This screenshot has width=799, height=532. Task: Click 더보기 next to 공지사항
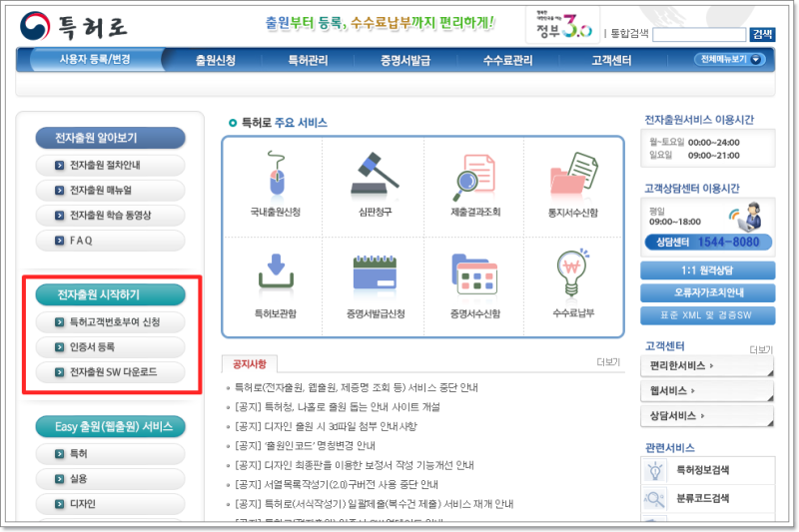(608, 362)
